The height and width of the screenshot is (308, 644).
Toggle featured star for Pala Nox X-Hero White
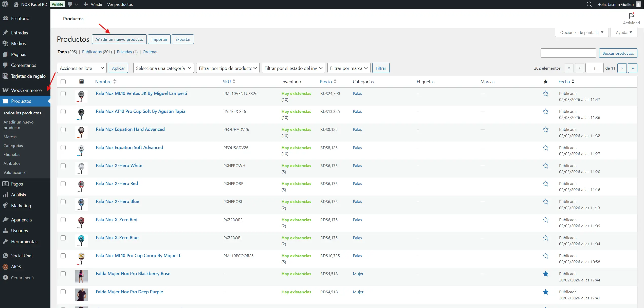(x=545, y=166)
